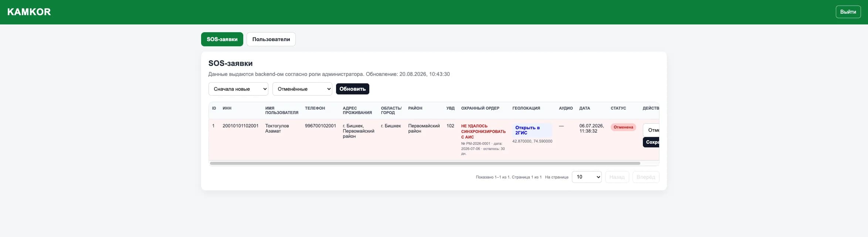Click the Первомайский район cell in Район column
Viewport: 868px width, 237px height.
point(424,128)
